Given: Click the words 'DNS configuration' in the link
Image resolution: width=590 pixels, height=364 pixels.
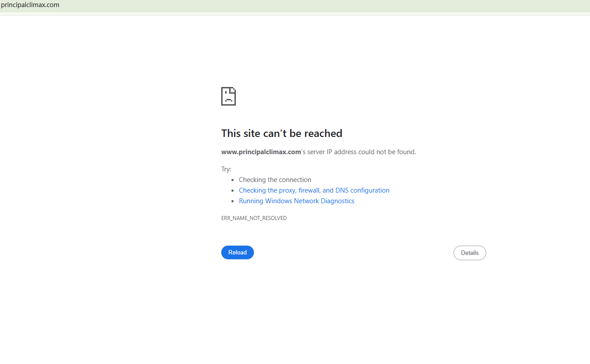Looking at the screenshot, I should click(x=363, y=190).
